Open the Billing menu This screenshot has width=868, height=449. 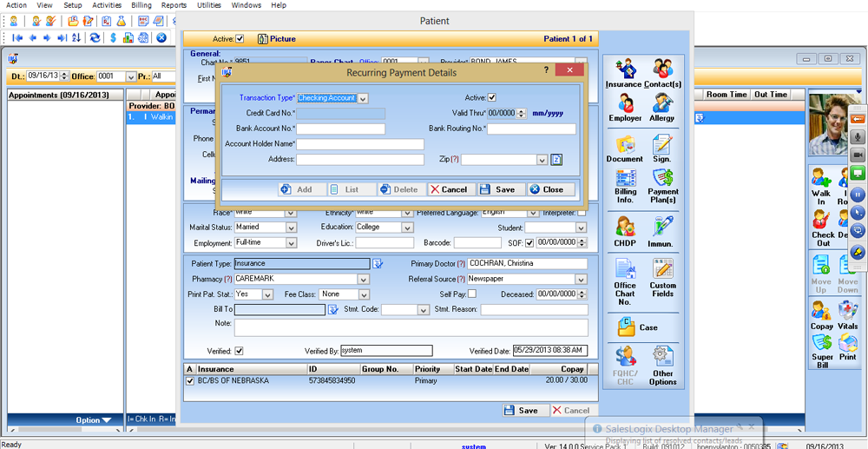pos(141,5)
